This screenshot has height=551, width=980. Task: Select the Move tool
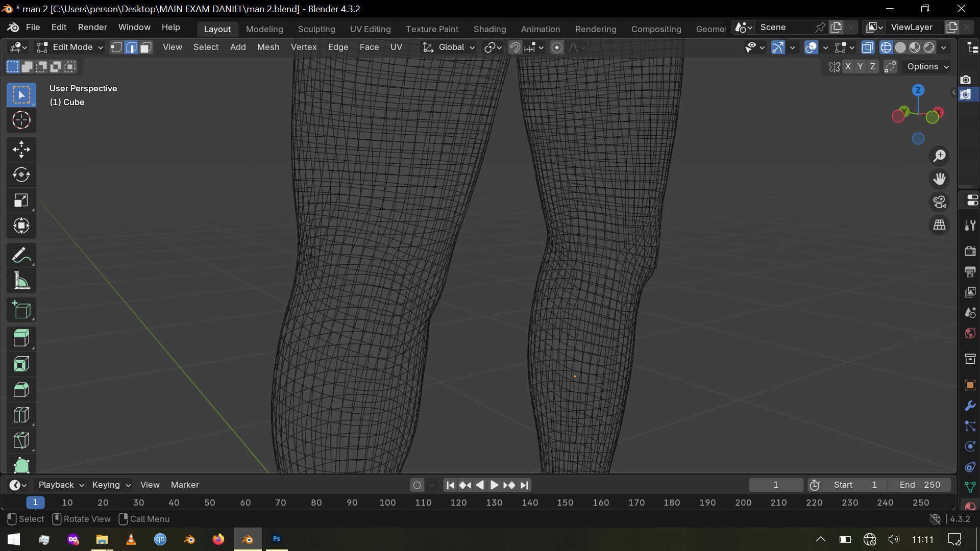tap(21, 149)
